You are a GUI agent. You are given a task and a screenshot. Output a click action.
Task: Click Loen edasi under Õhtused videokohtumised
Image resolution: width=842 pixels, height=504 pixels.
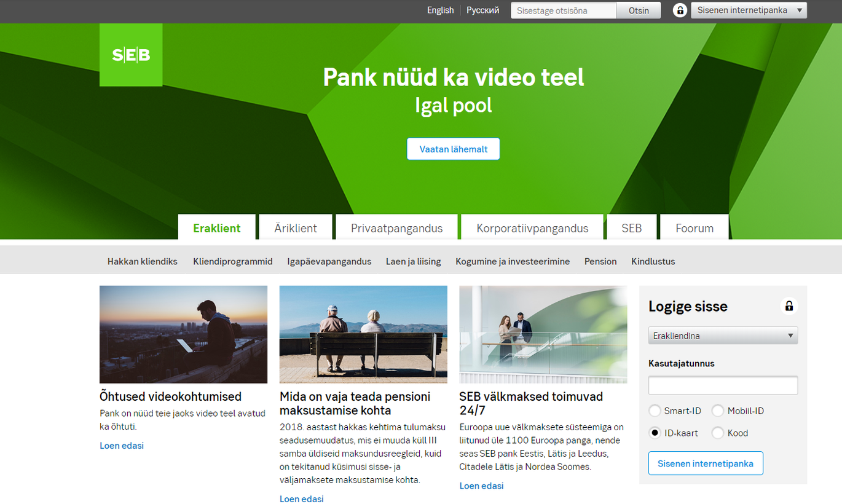(122, 446)
